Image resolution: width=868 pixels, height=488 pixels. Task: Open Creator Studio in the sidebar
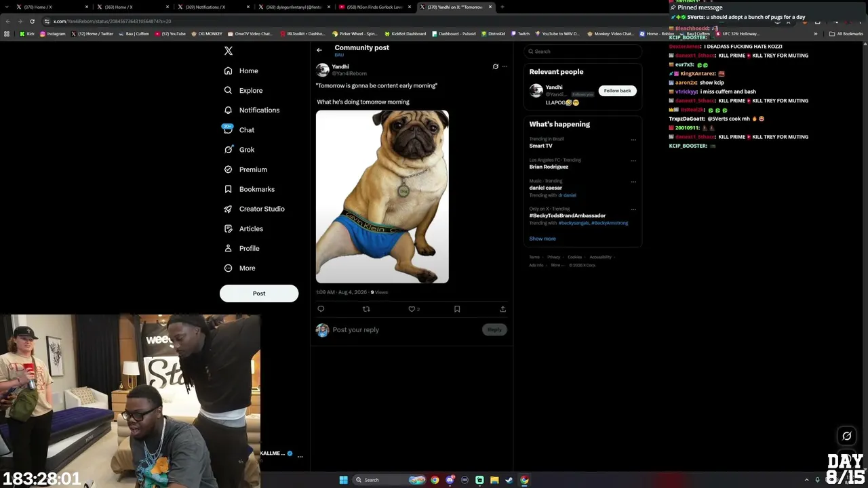click(254, 209)
